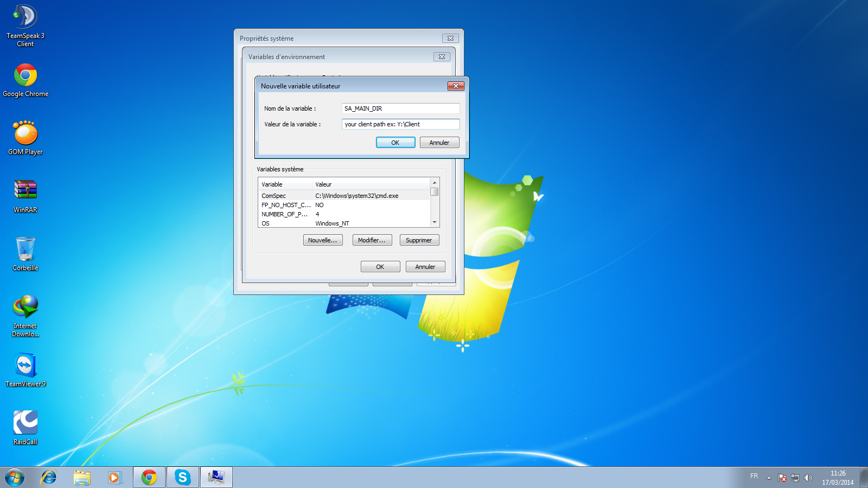Select the Corbeille recycle bin icon

[25, 254]
